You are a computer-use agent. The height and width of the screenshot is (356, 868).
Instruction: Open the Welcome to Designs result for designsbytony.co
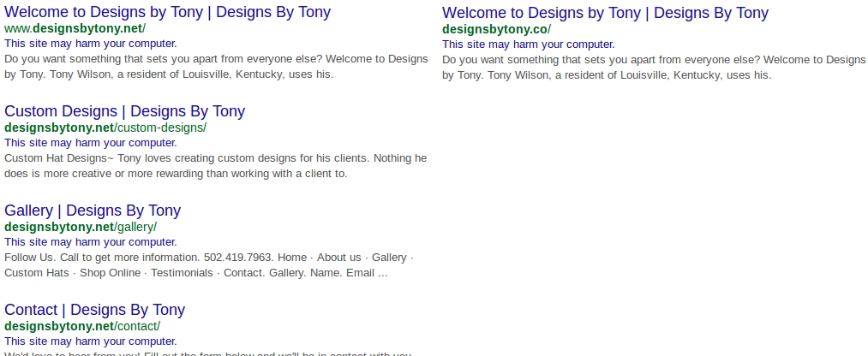point(605,13)
